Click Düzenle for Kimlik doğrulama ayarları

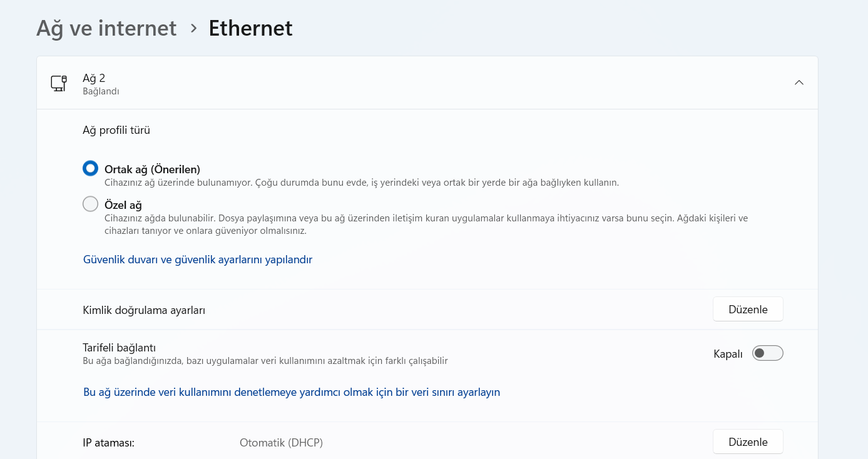tap(748, 310)
